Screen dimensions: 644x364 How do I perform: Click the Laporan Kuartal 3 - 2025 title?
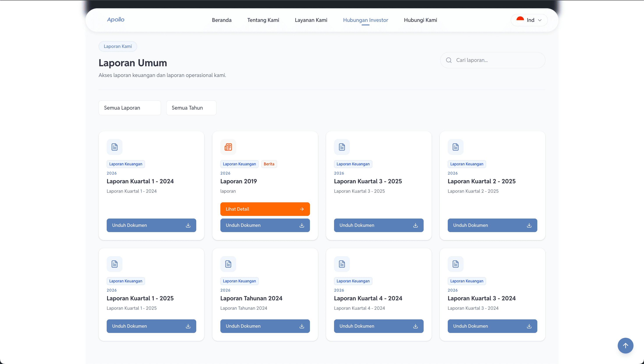368,181
